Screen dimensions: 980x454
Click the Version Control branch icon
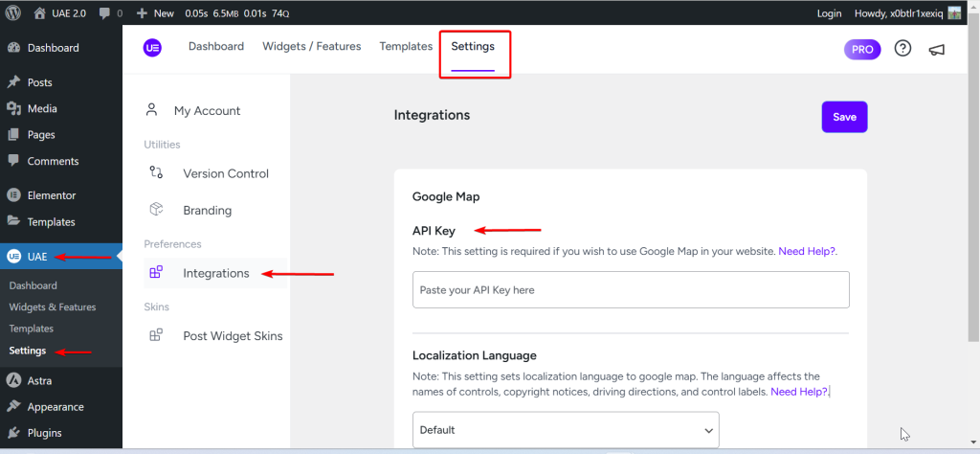156,172
